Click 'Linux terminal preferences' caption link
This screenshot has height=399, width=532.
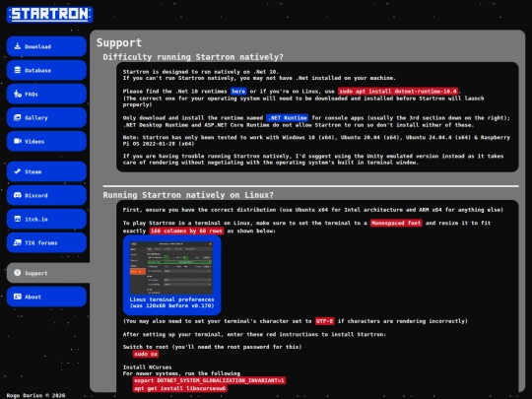(171, 302)
